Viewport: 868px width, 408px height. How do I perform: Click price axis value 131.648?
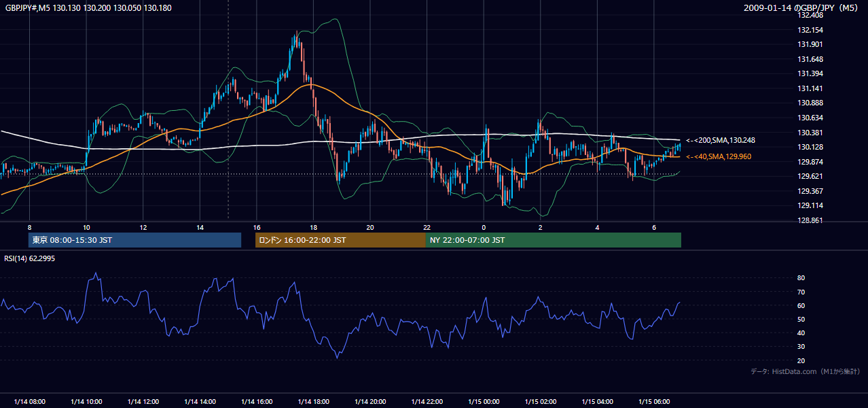(812, 59)
